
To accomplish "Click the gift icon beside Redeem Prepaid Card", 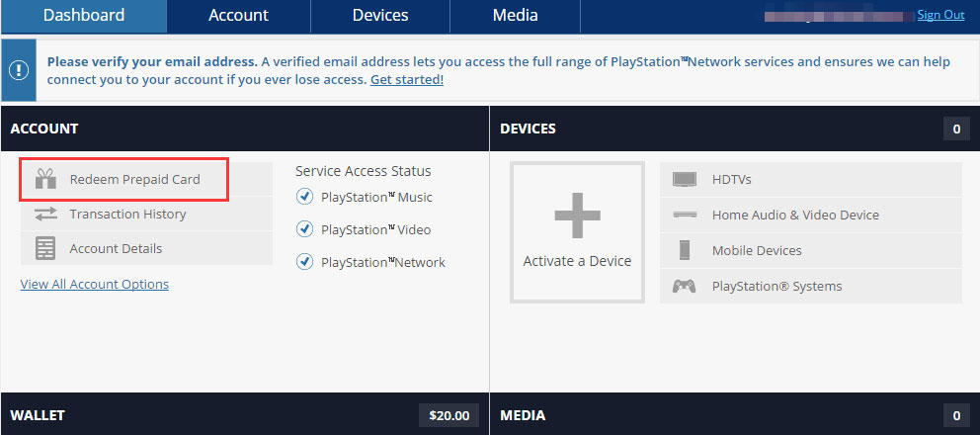I will (45, 179).
